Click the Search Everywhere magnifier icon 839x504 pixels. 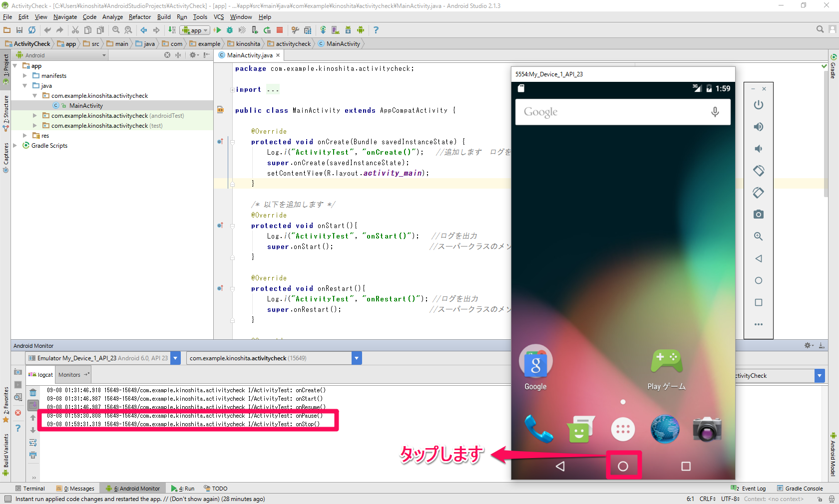(820, 29)
